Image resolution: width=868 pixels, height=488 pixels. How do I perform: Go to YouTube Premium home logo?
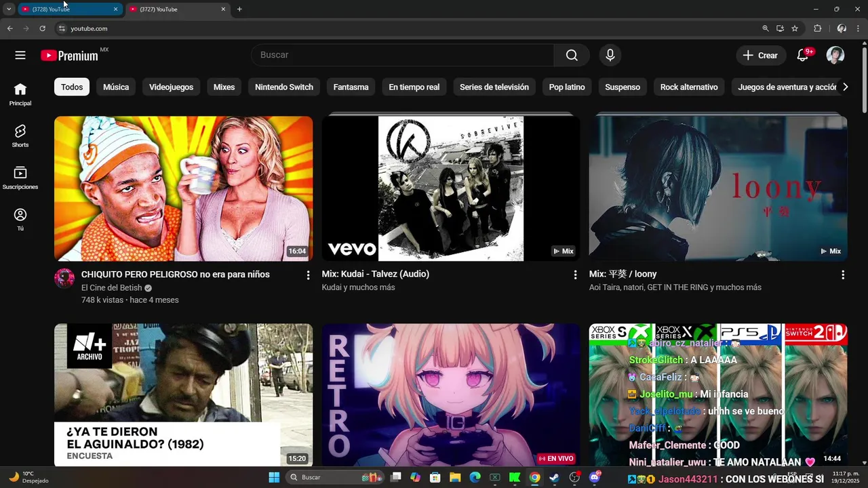(69, 56)
